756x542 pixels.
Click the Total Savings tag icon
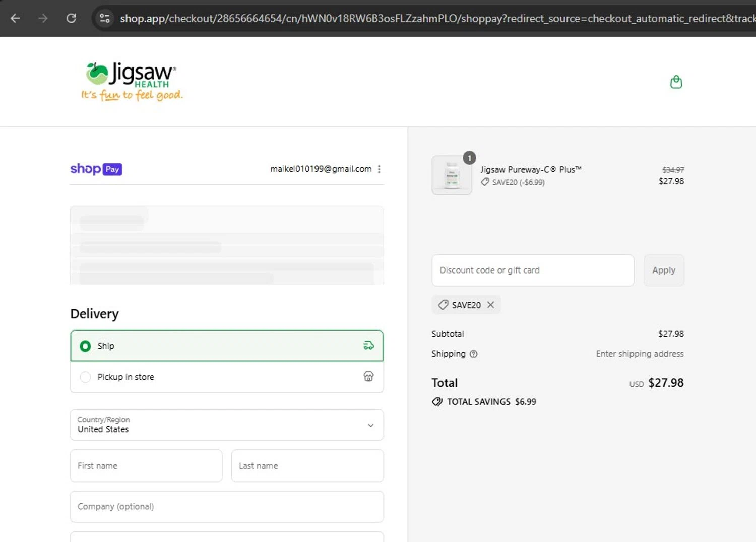point(437,401)
